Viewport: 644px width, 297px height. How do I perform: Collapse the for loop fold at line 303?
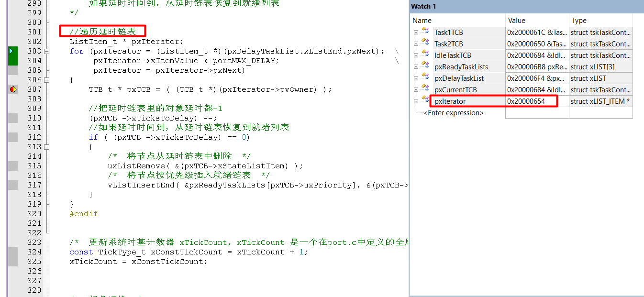[47, 51]
